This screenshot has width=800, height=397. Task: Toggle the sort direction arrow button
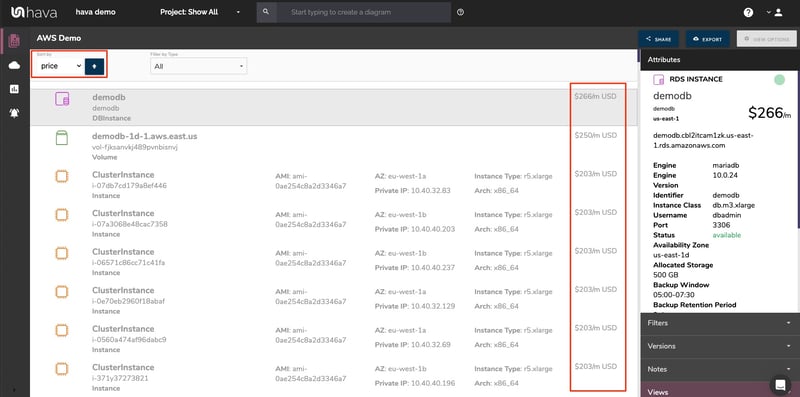point(94,66)
